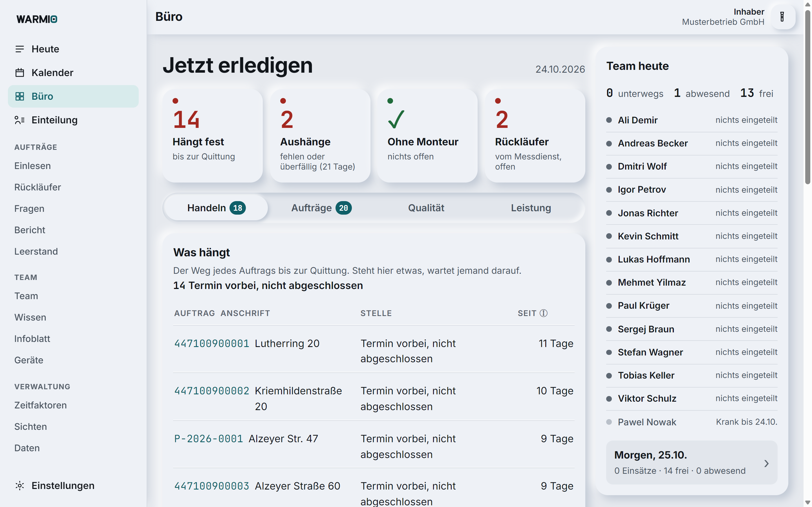Open the Einteilung person-list icon
Image resolution: width=812 pixels, height=507 pixels.
coord(20,120)
